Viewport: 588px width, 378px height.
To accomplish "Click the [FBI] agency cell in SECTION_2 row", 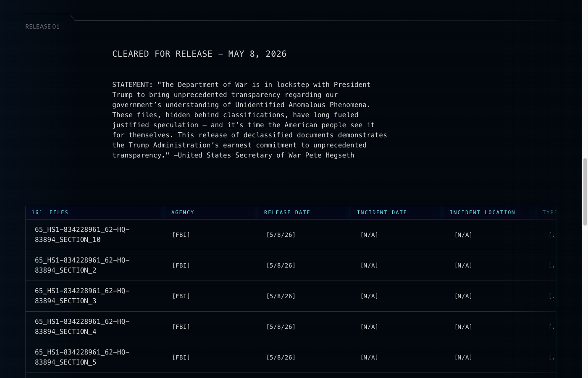I will coord(181,265).
